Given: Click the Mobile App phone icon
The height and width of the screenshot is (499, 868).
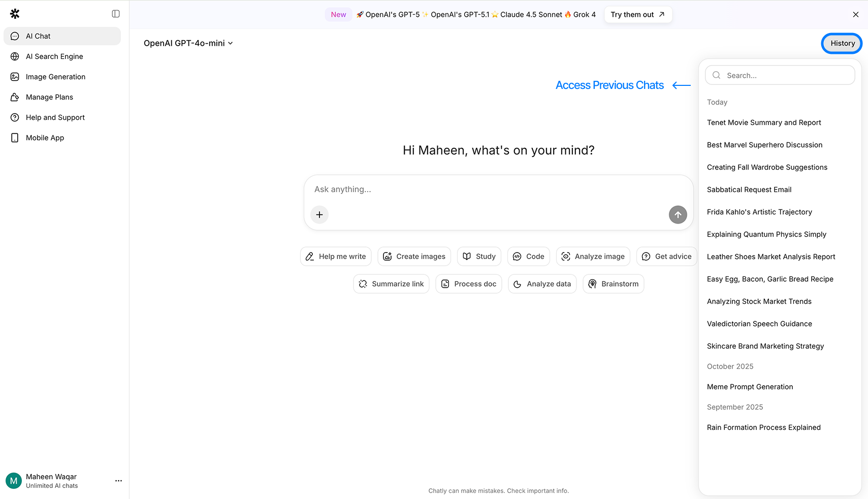Looking at the screenshot, I should pyautogui.click(x=15, y=138).
